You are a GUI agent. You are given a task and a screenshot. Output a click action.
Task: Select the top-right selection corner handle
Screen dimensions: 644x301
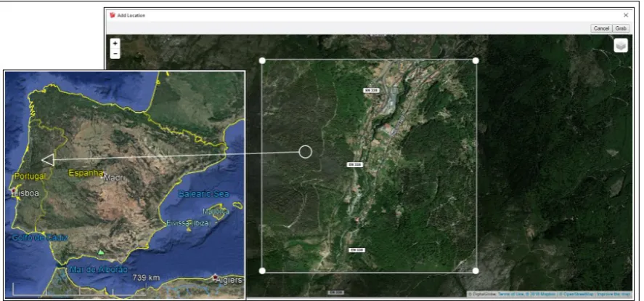coord(476,60)
